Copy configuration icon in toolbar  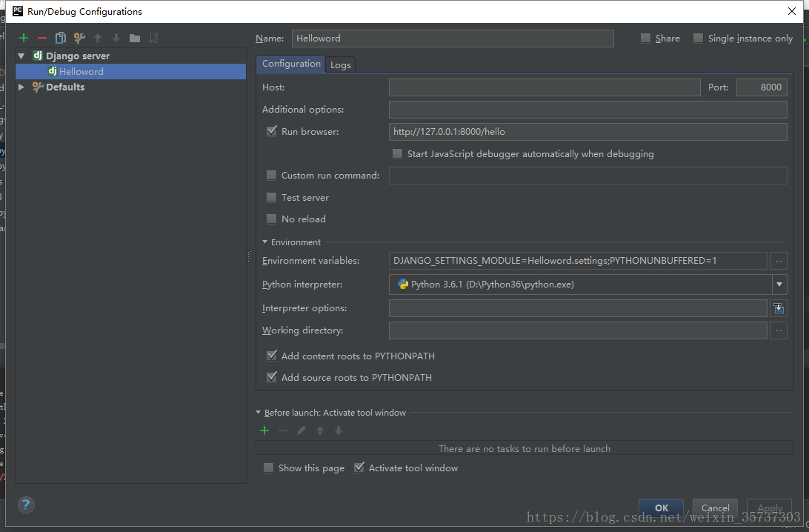pos(61,38)
